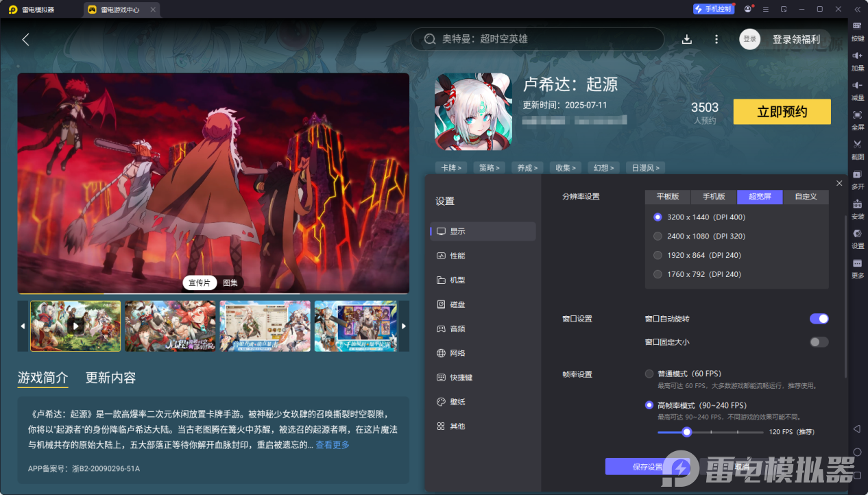The height and width of the screenshot is (495, 868).
Task: Open the hamburger menu in title bar
Action: click(x=765, y=9)
